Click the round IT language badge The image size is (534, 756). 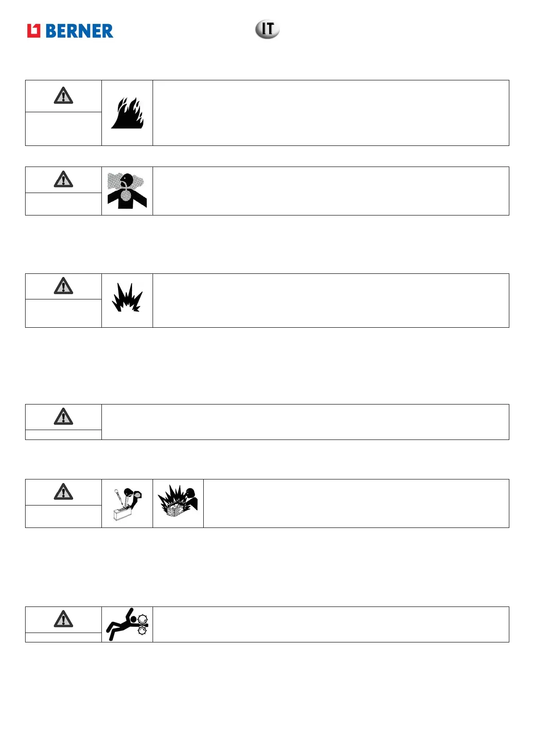(x=267, y=30)
